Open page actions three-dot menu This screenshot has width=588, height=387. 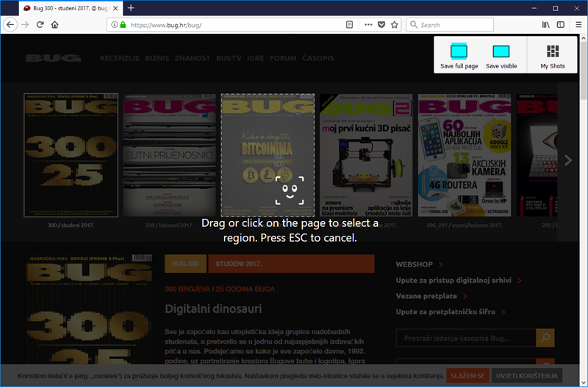click(368, 24)
